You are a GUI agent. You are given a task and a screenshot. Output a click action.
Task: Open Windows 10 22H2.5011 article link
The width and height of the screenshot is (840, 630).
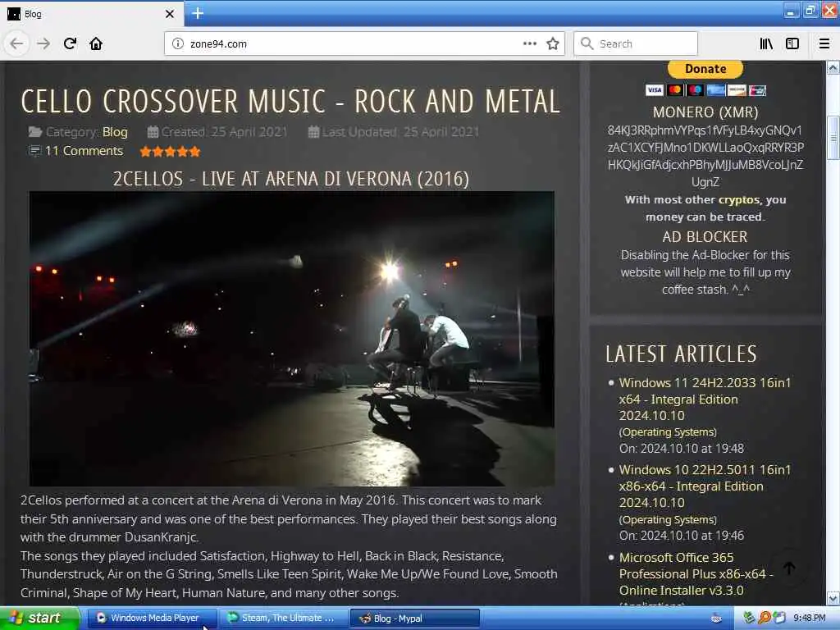click(x=705, y=486)
